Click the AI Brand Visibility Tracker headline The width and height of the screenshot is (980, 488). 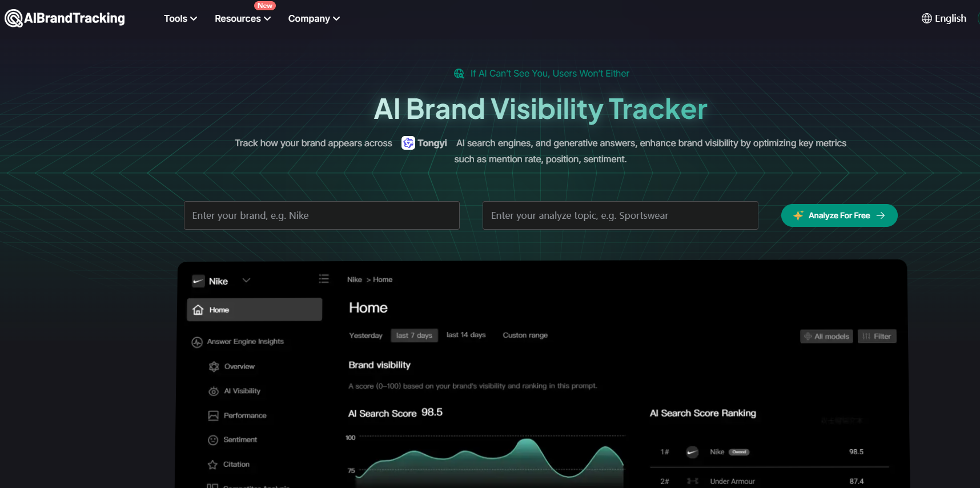pos(540,109)
